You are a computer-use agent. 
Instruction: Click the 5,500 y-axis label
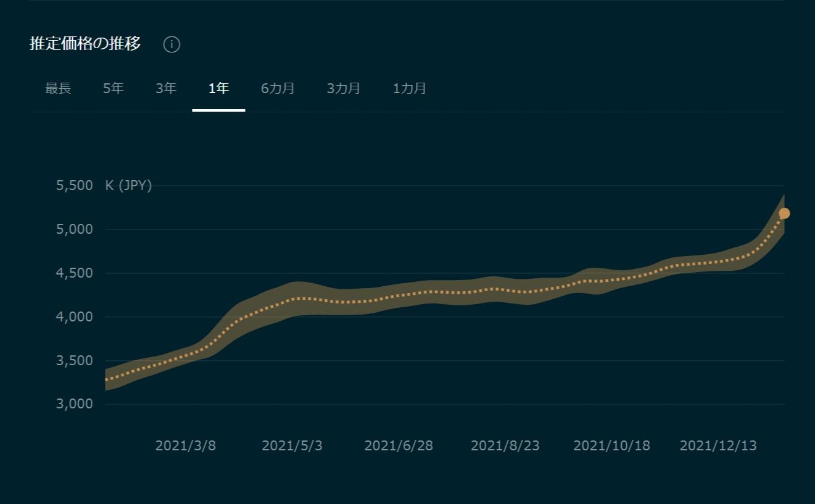tap(74, 186)
